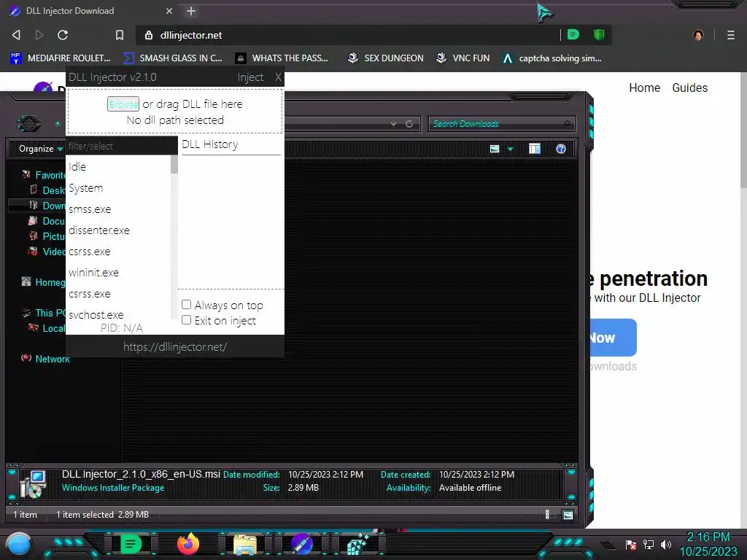This screenshot has height=560, width=747.
Task: Open the taskbar clock showing 2:16 PM
Action: coord(708,544)
